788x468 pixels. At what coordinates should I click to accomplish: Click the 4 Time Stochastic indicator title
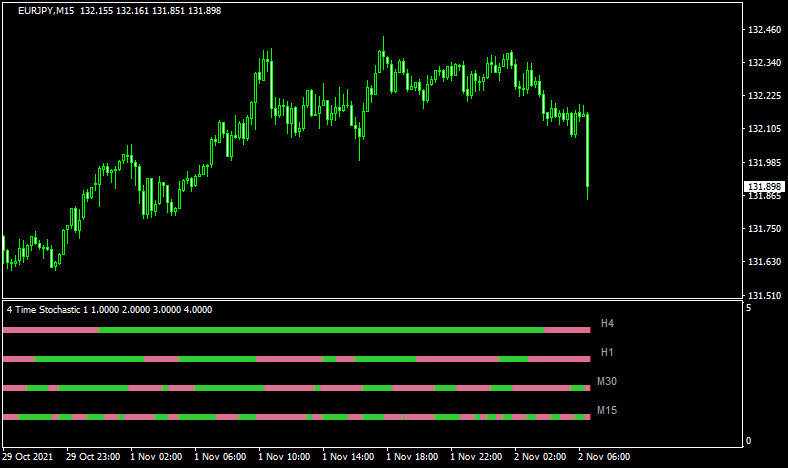point(109,310)
